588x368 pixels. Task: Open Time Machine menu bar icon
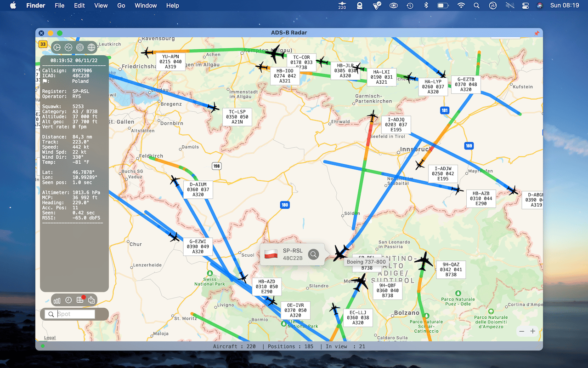point(409,6)
